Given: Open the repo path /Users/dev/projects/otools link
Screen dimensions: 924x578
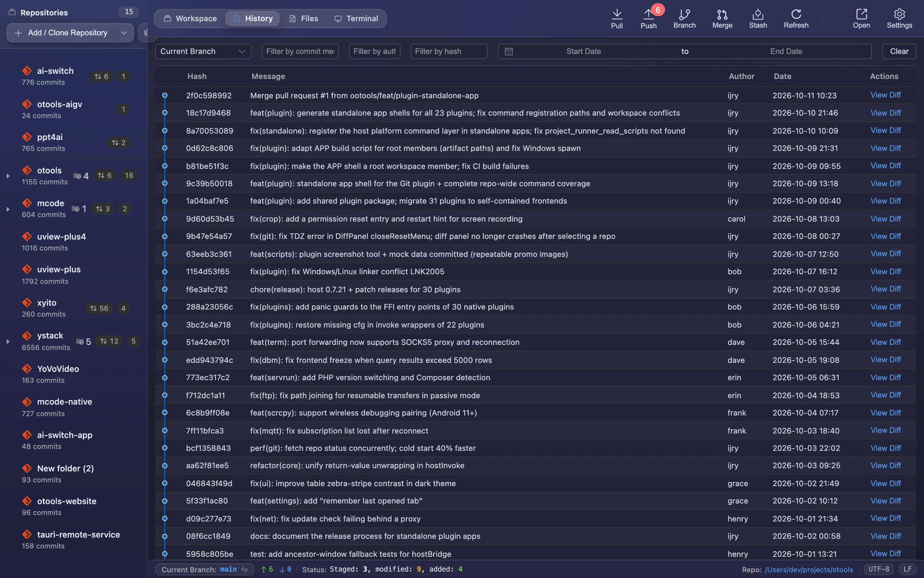Looking at the screenshot, I should (809, 570).
